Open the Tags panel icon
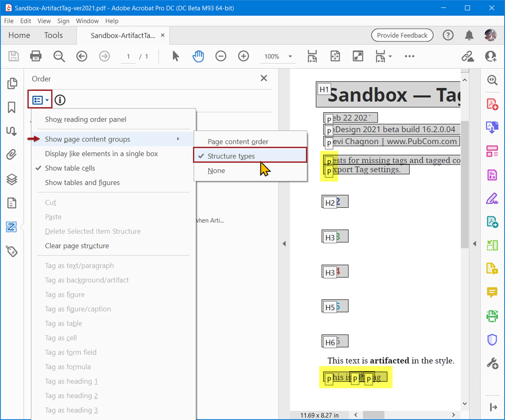 pyautogui.click(x=12, y=251)
